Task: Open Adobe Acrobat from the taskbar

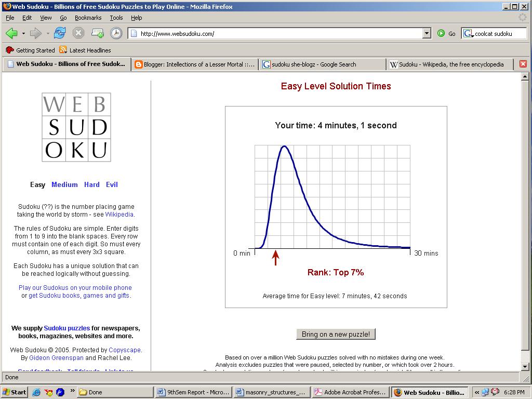Action: click(350, 392)
